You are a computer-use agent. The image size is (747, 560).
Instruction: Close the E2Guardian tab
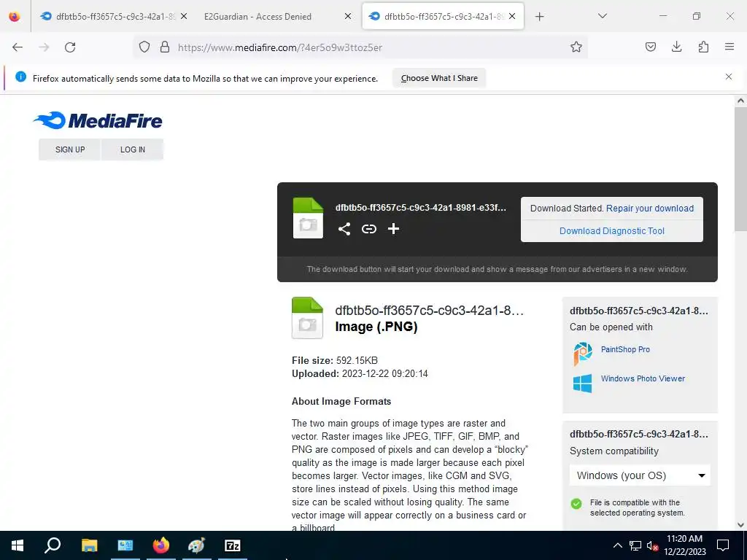(x=348, y=16)
